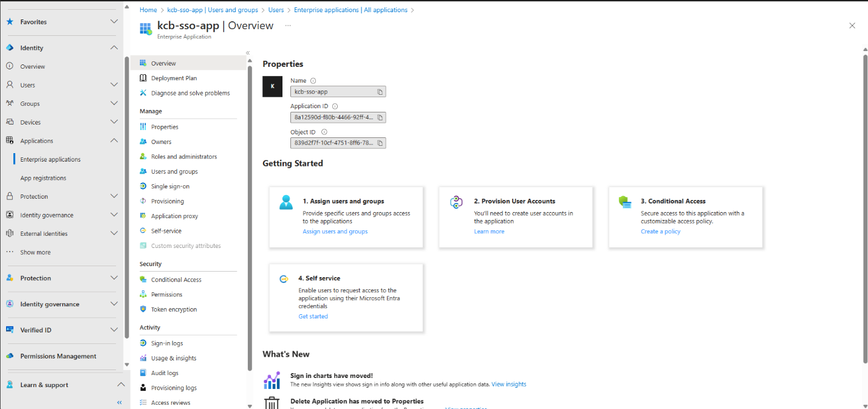The height and width of the screenshot is (409, 868).
Task: Click the Create a policy link
Action: tap(660, 232)
